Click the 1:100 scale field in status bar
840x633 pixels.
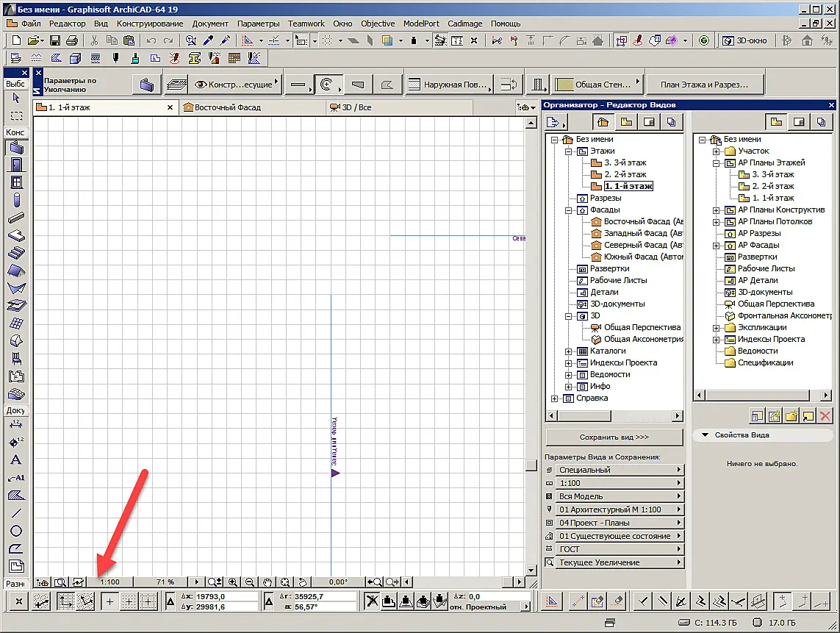110,582
